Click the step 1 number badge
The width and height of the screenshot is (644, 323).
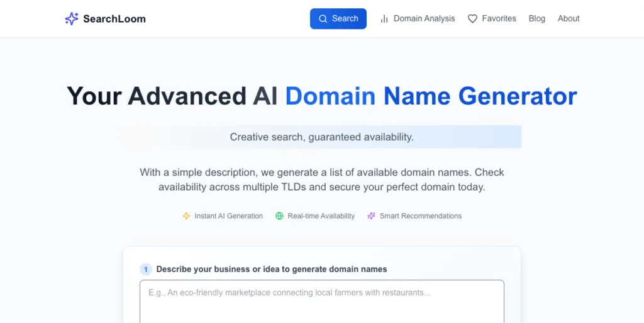pyautogui.click(x=146, y=269)
